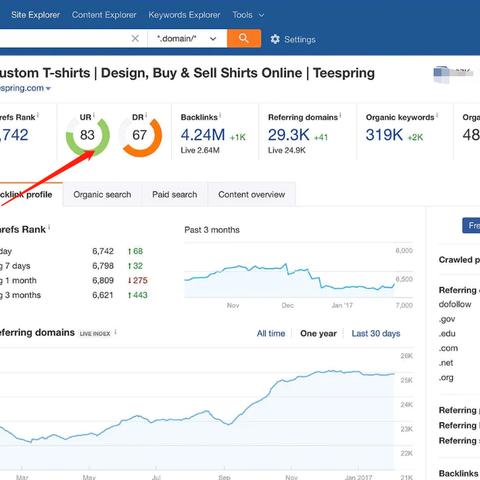Click info icon beside Ahrefs Rank section heading
The image size is (480, 480).
(x=49, y=227)
